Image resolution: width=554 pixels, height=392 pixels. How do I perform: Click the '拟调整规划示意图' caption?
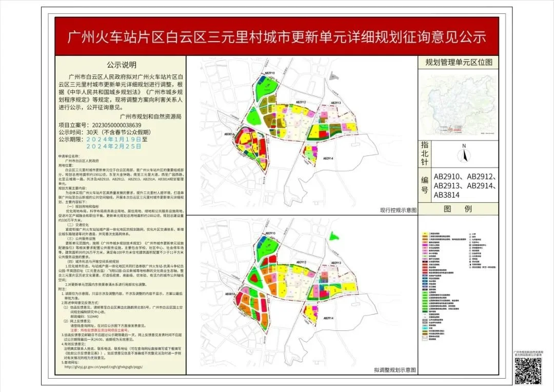pyautogui.click(x=395, y=370)
